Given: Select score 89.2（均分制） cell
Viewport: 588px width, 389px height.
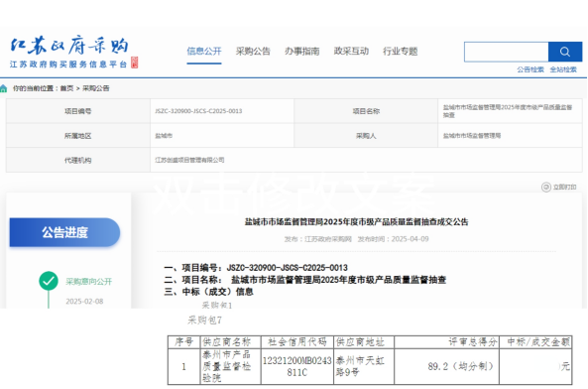Looking at the screenshot, I should (x=446, y=366).
